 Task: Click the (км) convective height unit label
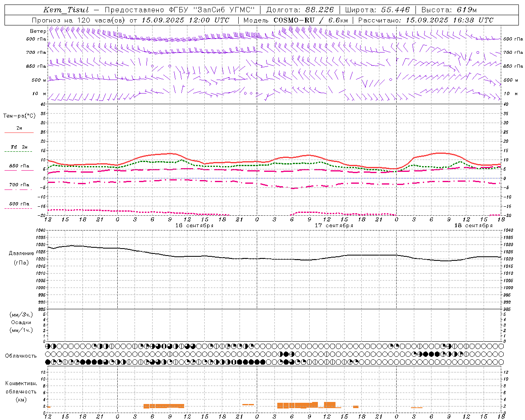click(21, 400)
